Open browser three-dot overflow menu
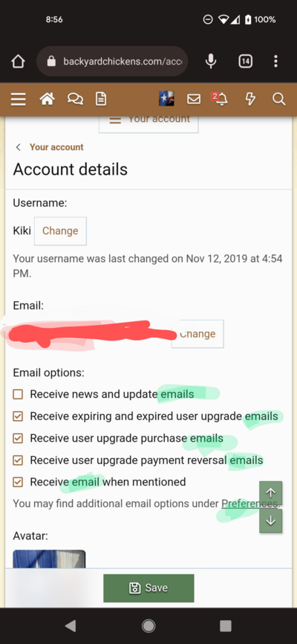The width and height of the screenshot is (297, 644). (275, 61)
